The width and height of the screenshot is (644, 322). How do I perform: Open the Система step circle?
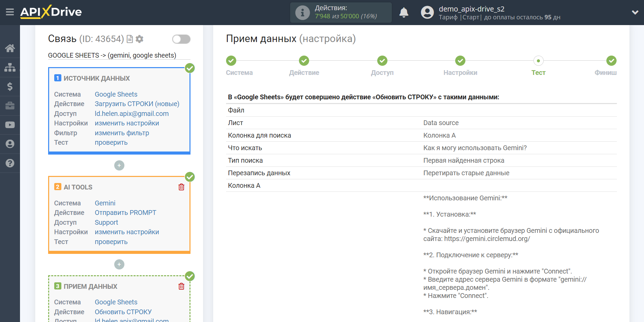pyautogui.click(x=231, y=61)
